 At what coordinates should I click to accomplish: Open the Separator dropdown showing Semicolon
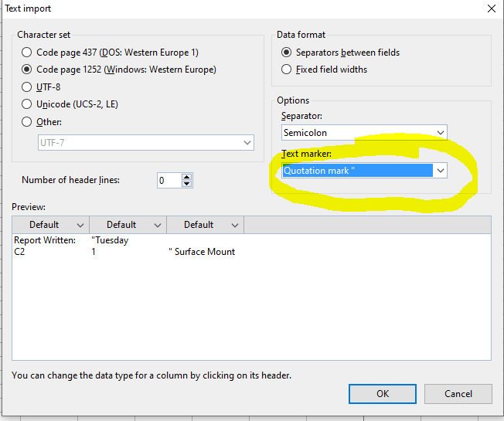click(440, 133)
